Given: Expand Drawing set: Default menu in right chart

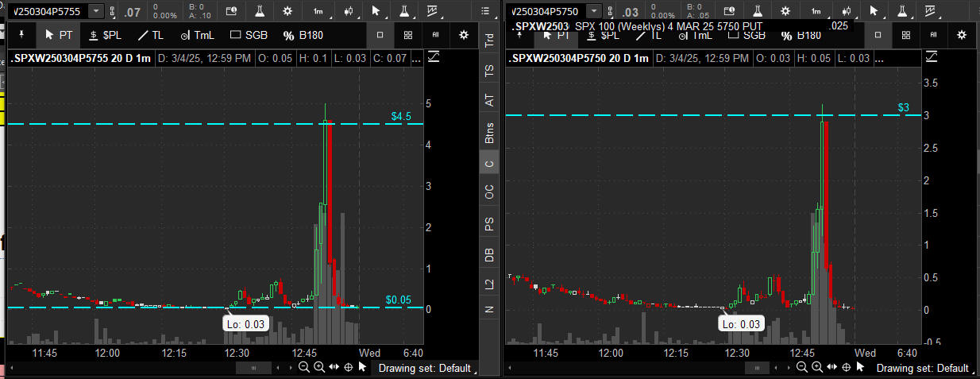Looking at the screenshot, I should pyautogui.click(x=923, y=368).
